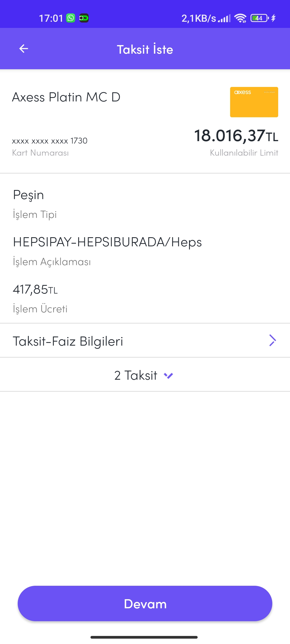Tap the Peşin transaction type
The width and height of the screenshot is (290, 644).
(28, 195)
